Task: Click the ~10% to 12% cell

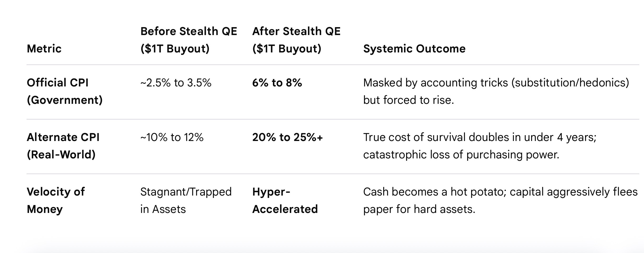Action: [172, 137]
